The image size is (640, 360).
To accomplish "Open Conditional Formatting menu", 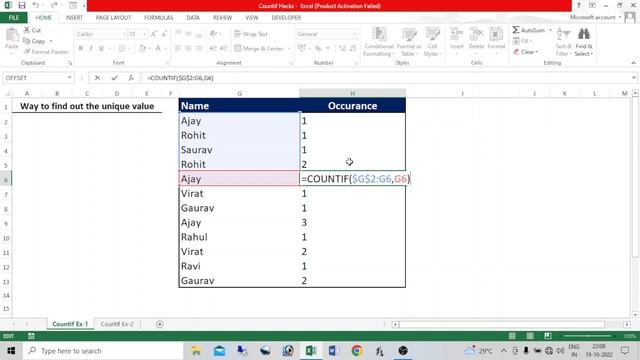I will pos(379,42).
